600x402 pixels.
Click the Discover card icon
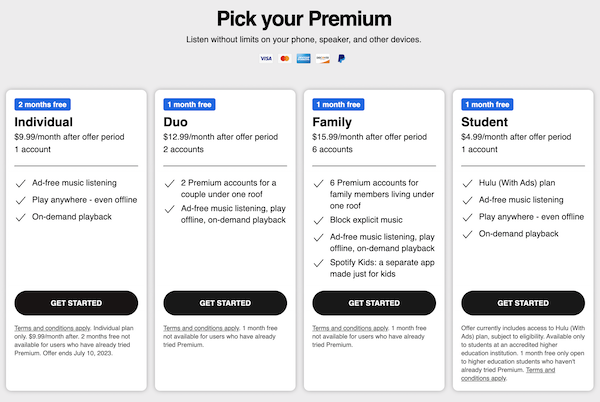pos(322,59)
